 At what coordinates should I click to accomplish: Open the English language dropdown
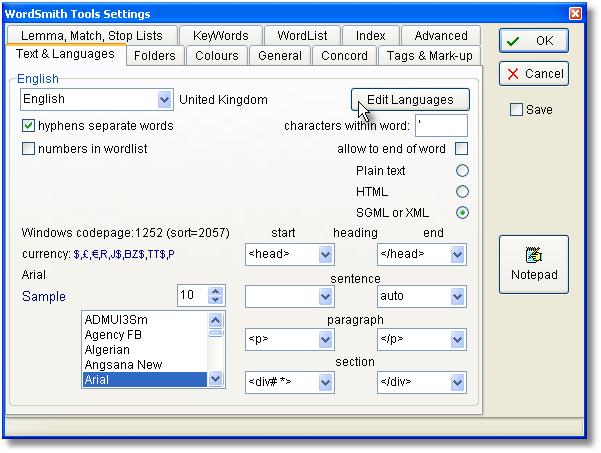click(164, 100)
